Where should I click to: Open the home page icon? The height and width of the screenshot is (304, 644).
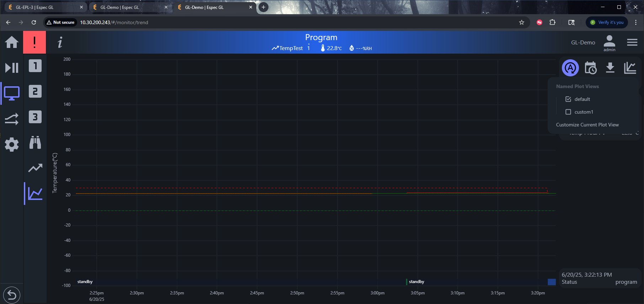[12, 42]
